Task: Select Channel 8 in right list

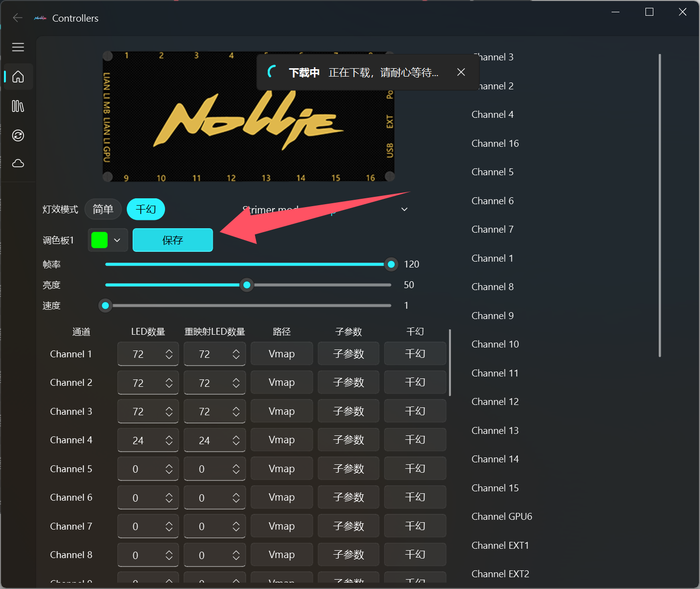Action: [493, 287]
